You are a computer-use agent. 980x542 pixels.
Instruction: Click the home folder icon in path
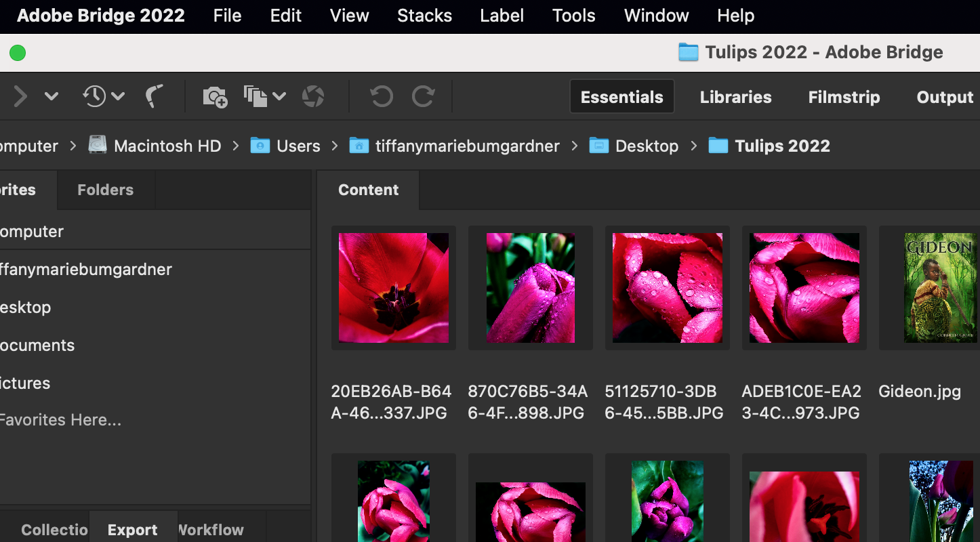(359, 145)
